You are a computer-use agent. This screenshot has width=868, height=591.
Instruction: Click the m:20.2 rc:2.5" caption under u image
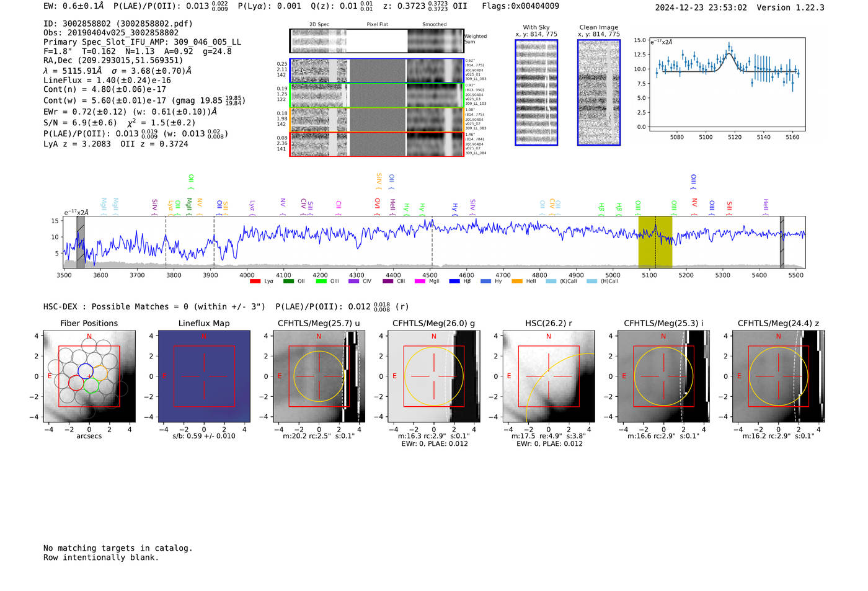319,436
